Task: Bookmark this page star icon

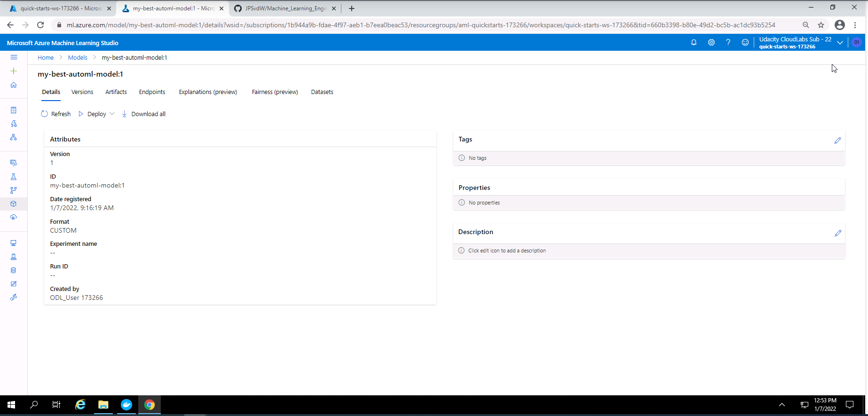Action: pyautogui.click(x=821, y=25)
